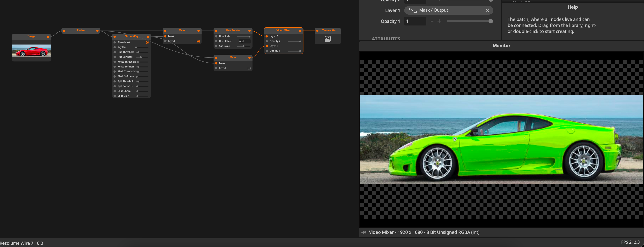Viewport: 644px width, 247px height.
Task: Click the plus stepper for Opacity 1
Action: coord(439,21)
